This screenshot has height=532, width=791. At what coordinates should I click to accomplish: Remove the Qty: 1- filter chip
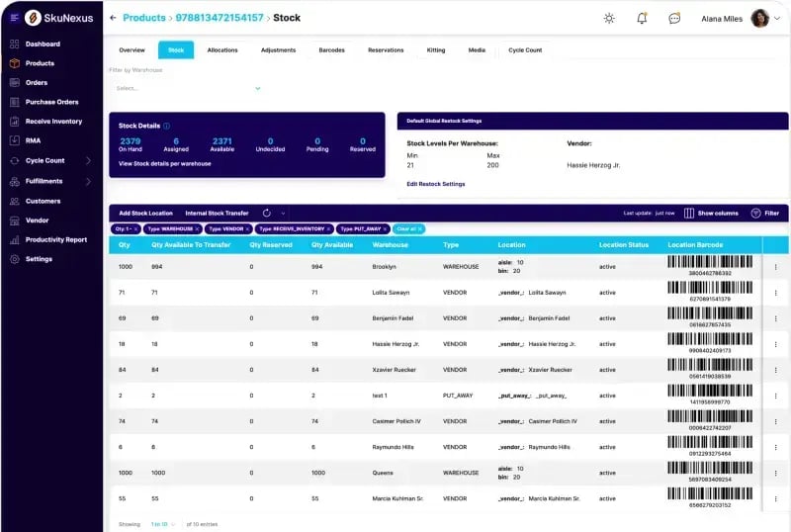coord(135,229)
